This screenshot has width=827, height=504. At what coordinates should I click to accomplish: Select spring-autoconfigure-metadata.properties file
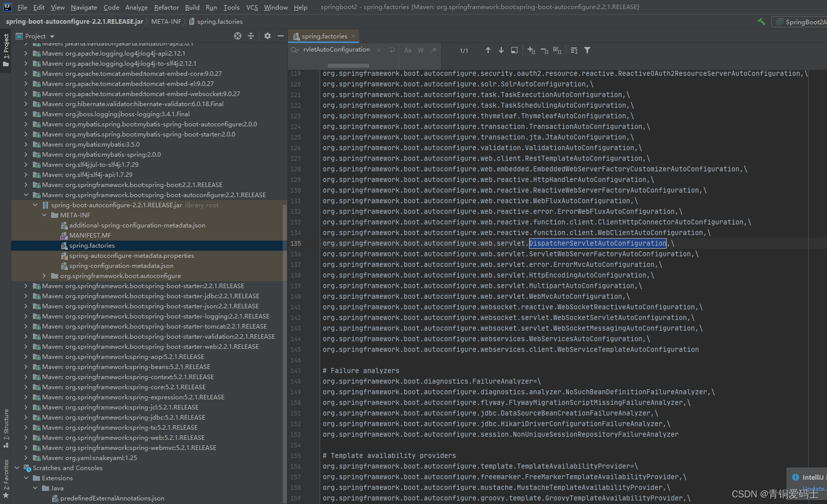132,255
